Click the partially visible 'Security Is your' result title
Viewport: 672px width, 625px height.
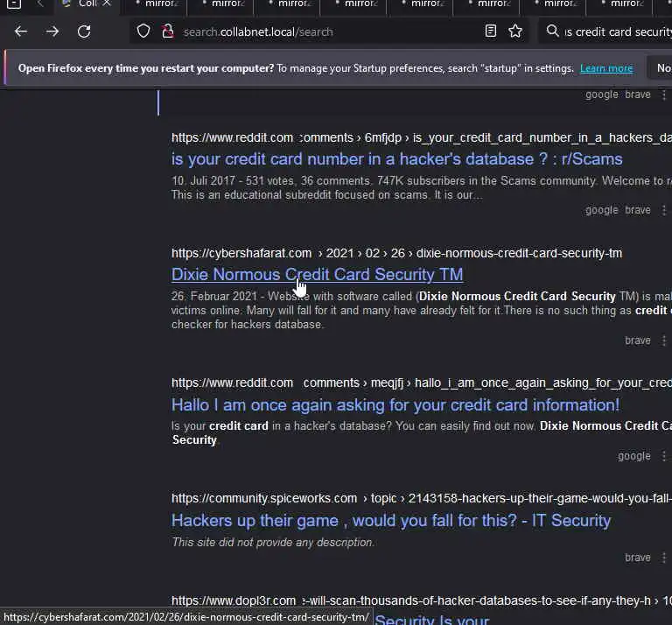pyautogui.click(x=432, y=620)
